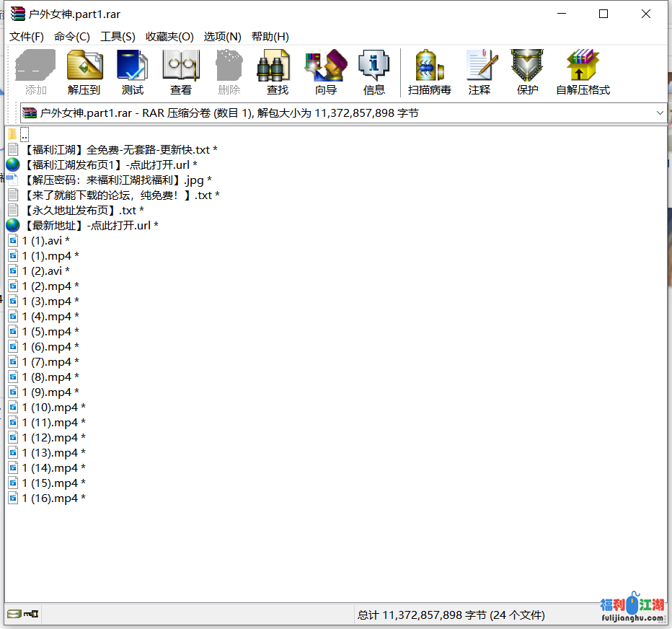Viewport: 672px width, 629px height.
Task: Open the View (查看) toolbar icon
Action: 180,72
